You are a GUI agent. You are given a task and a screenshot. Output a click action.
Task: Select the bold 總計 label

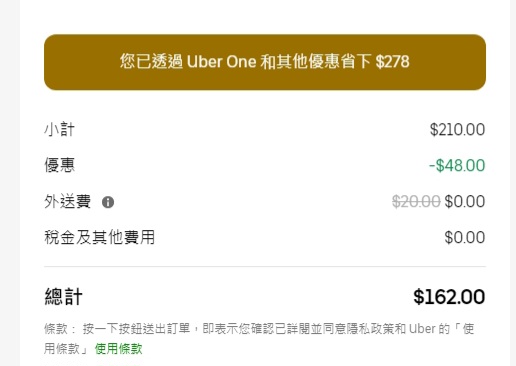coord(63,297)
